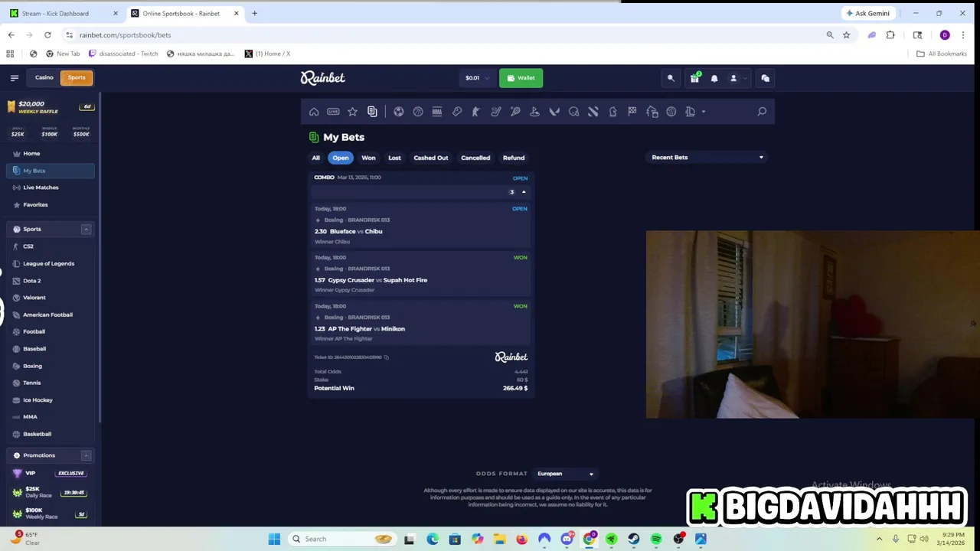Show All bets filter
The image size is (980, 551).
coord(315,158)
